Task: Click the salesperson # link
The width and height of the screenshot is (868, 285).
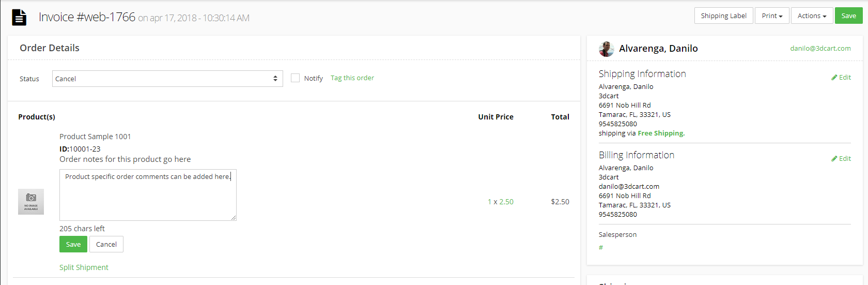Action: (601, 247)
